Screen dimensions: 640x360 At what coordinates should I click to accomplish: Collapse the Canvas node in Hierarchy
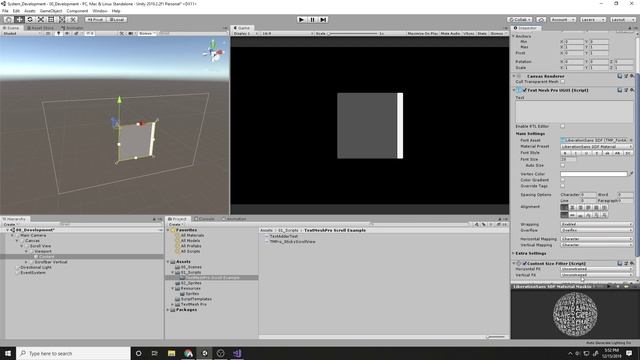click(x=17, y=241)
